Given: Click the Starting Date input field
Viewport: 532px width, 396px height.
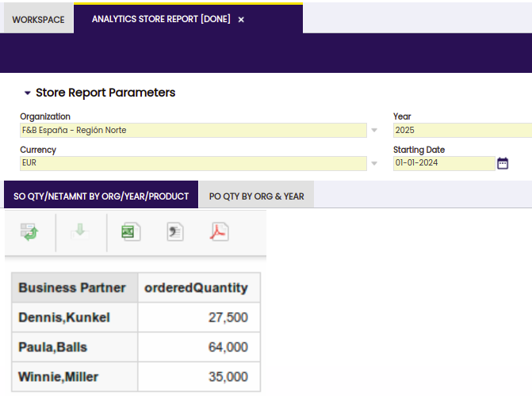Looking at the screenshot, I should 443,163.
